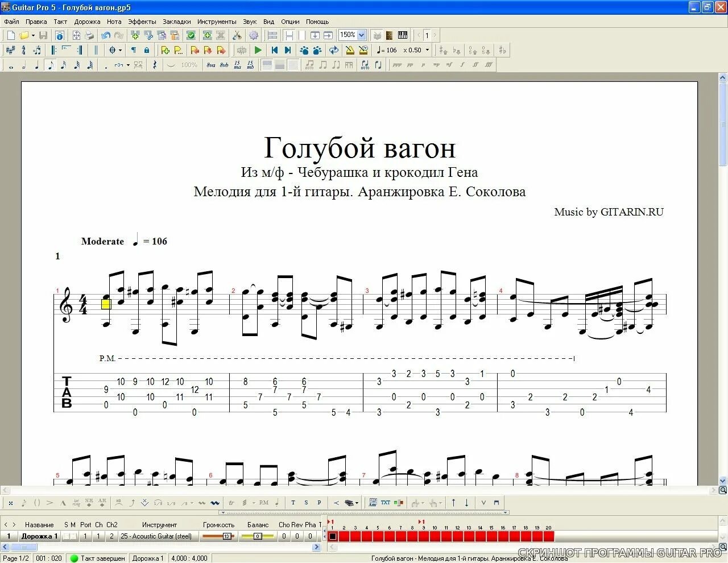This screenshot has width=728, height=563.
Task: Insert a rest with the rest icon
Action: click(x=155, y=65)
